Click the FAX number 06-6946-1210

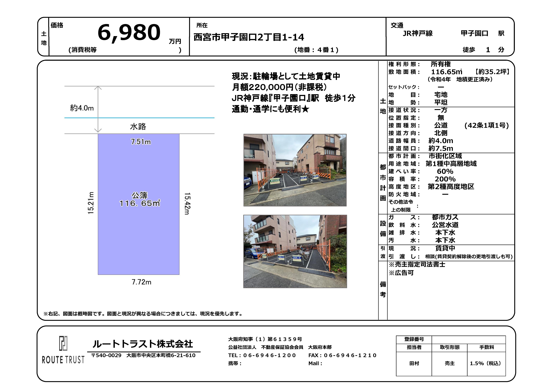(350, 355)
